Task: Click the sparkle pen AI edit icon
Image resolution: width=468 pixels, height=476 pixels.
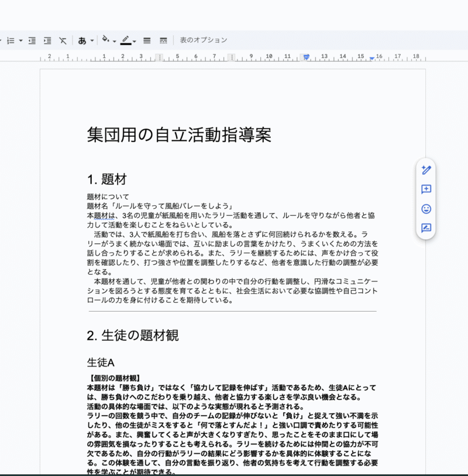Action: (x=426, y=170)
